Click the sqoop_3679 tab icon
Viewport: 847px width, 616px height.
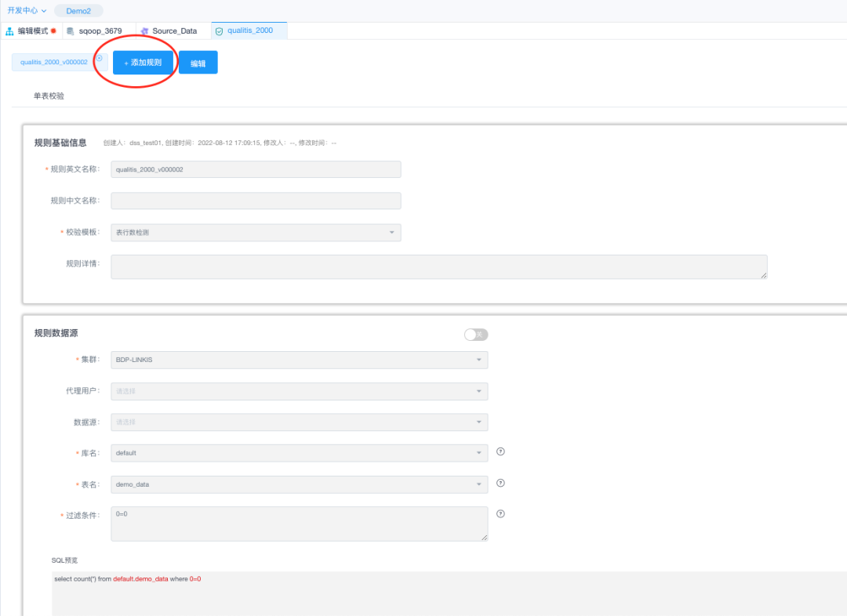click(71, 31)
